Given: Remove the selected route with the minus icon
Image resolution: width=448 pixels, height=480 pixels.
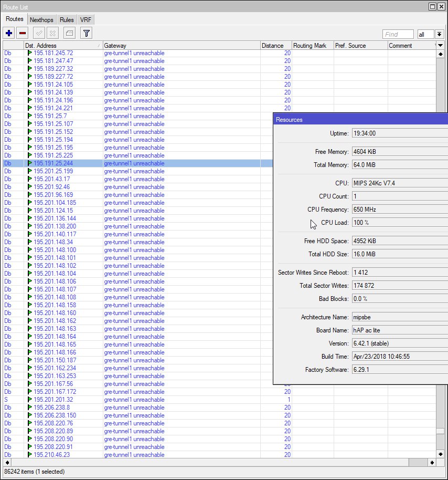Looking at the screenshot, I should click(23, 33).
